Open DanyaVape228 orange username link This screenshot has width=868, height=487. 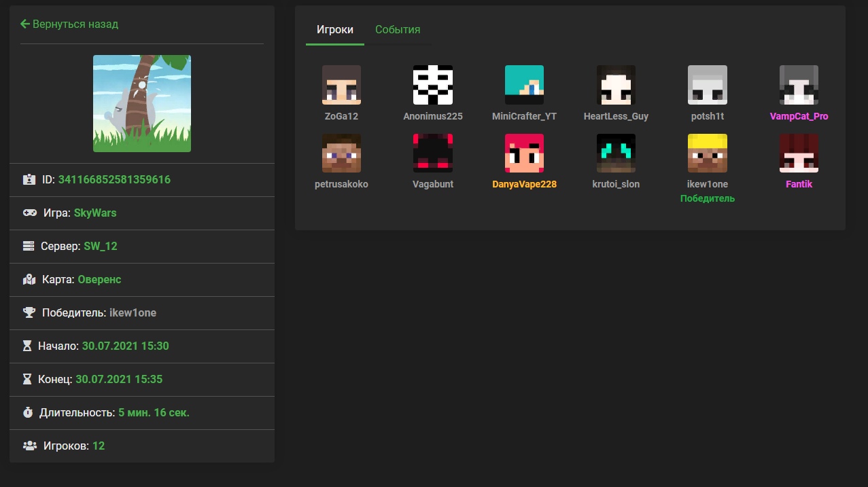click(x=524, y=184)
